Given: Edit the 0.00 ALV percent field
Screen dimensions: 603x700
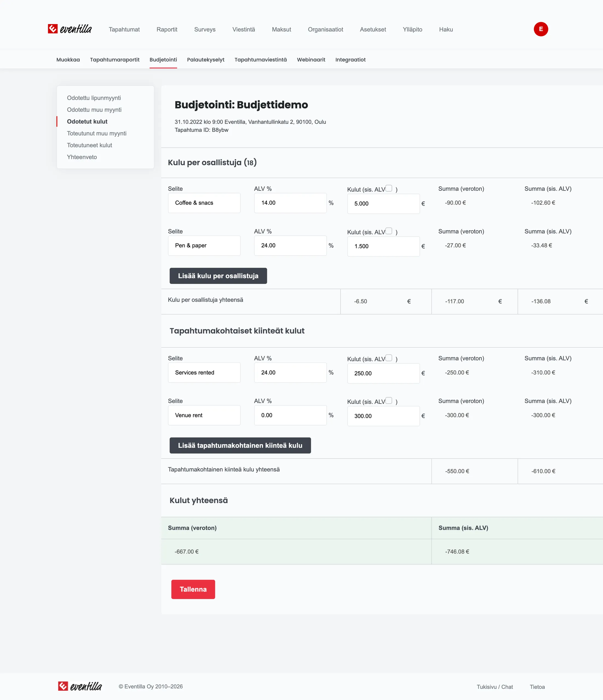Looking at the screenshot, I should [290, 415].
